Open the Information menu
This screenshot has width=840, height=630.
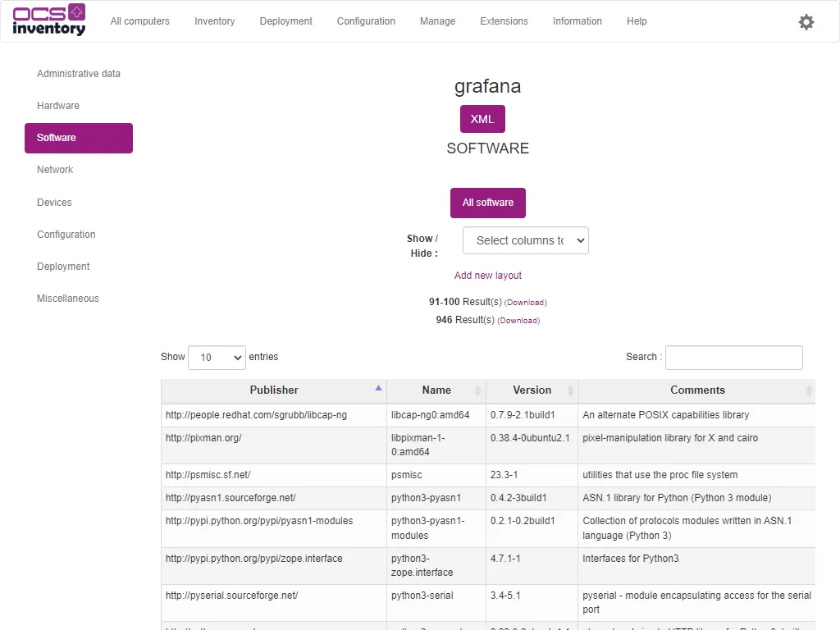577,21
